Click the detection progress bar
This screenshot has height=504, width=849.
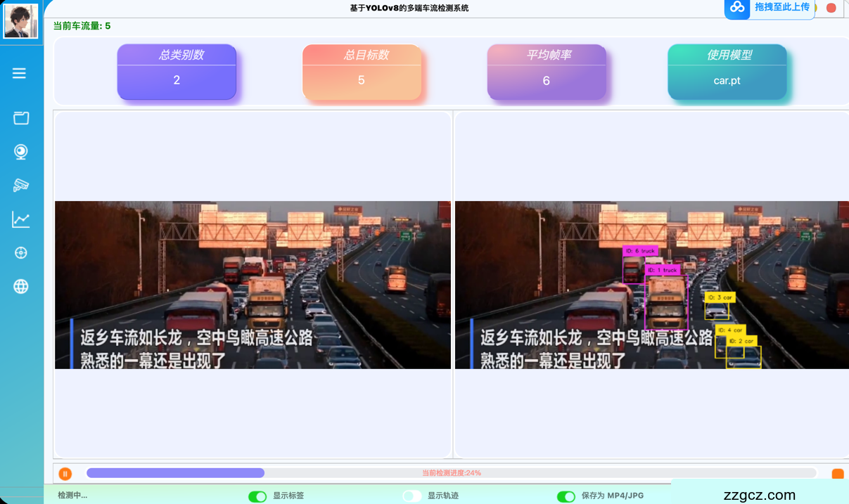pos(450,473)
